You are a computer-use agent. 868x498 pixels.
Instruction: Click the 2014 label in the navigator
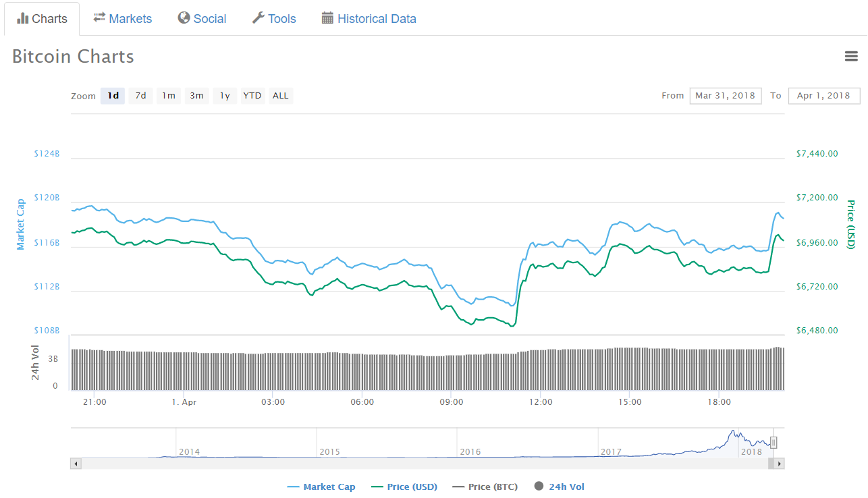tap(189, 451)
